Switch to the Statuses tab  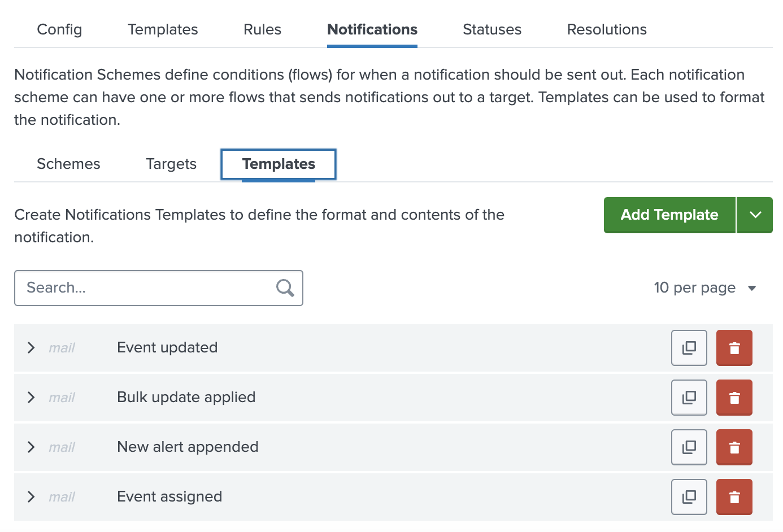[491, 29]
